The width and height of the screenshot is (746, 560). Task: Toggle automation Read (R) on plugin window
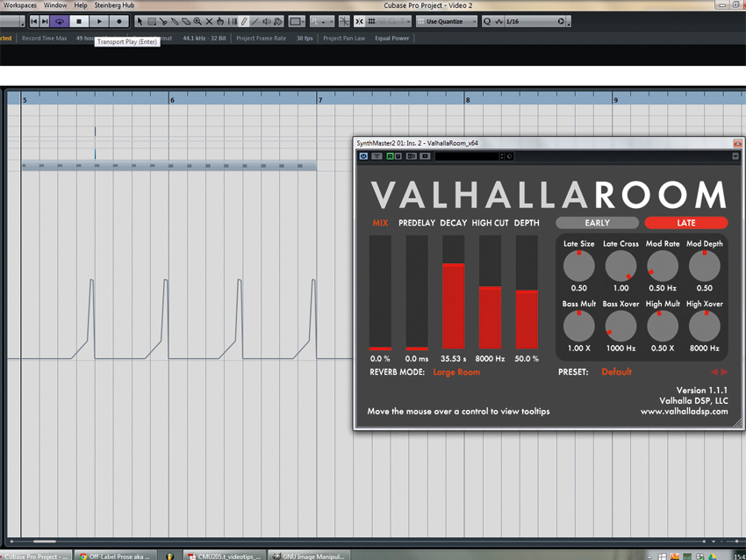[x=390, y=156]
